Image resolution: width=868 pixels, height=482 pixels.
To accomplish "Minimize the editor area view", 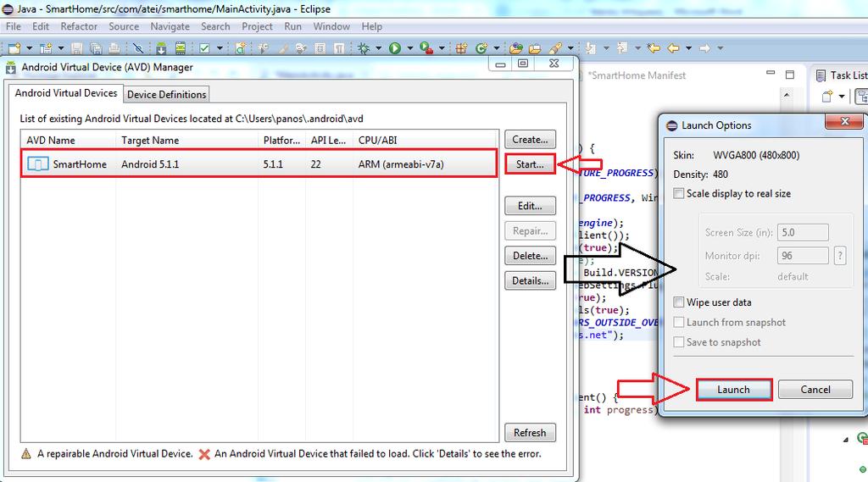I will tap(771, 73).
